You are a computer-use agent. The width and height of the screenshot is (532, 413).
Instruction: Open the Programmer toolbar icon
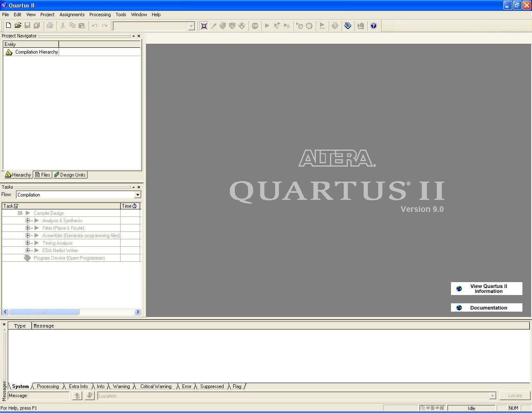pos(348,26)
